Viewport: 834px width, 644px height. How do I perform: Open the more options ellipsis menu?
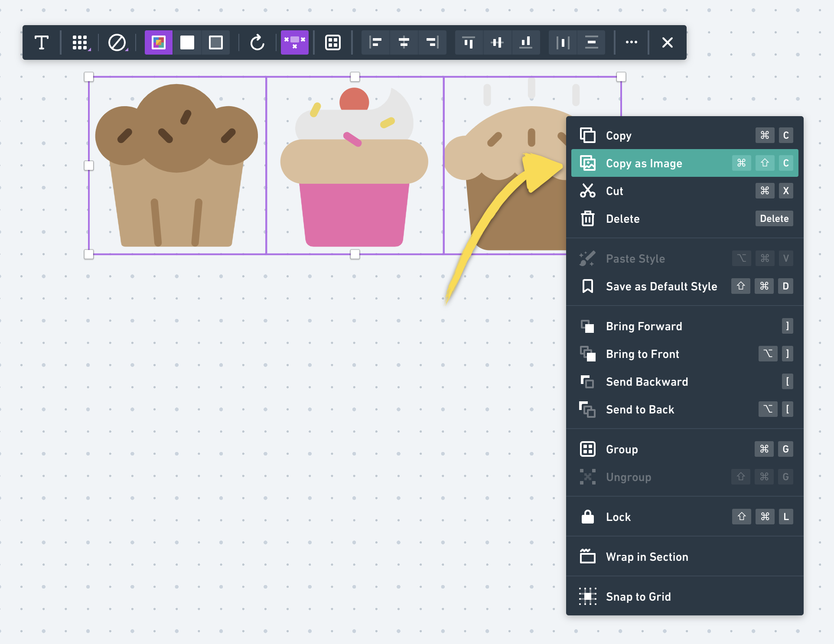[632, 42]
